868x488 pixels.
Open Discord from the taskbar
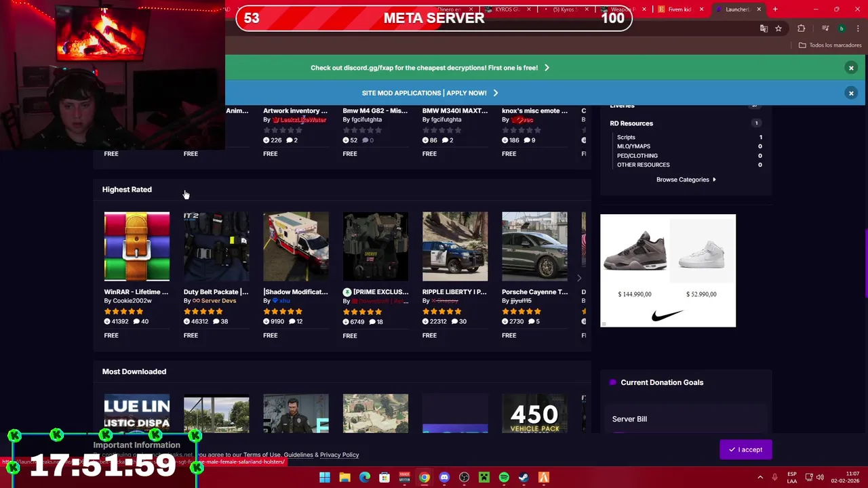(444, 477)
